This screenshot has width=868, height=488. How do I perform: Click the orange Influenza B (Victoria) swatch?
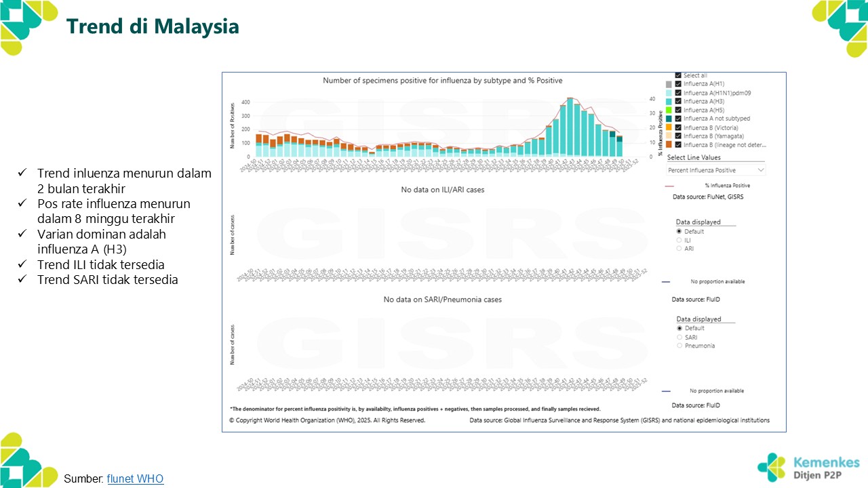[x=669, y=127]
